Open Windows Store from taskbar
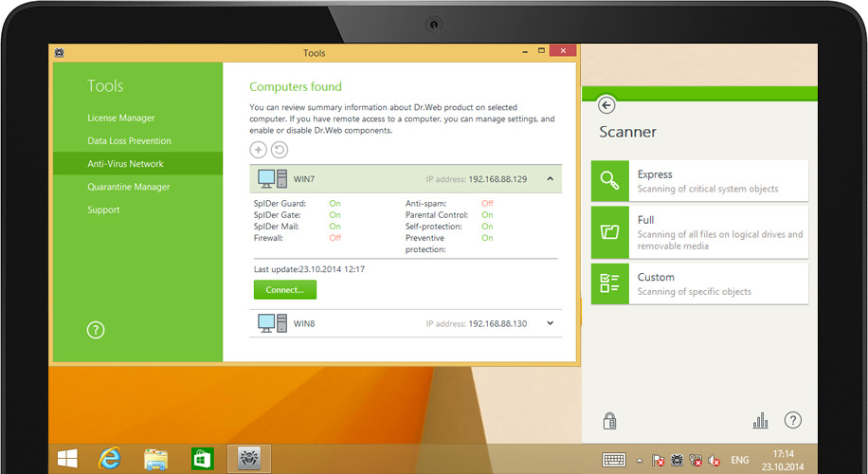 click(x=202, y=459)
